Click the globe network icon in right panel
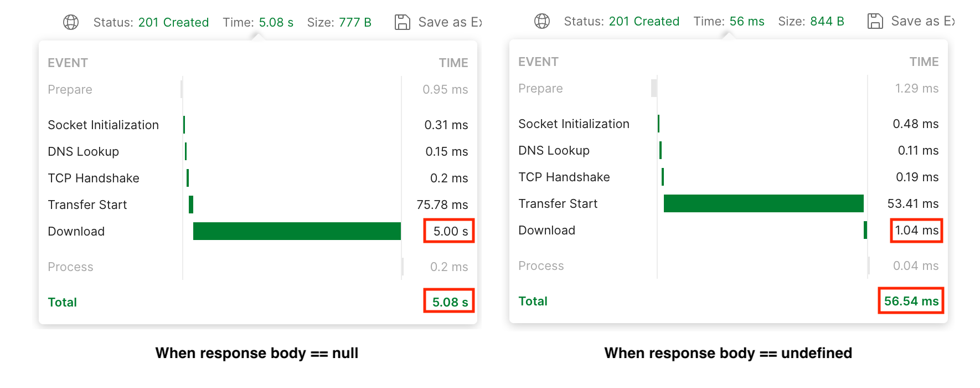Image resolution: width=980 pixels, height=388 pixels. 542,21
